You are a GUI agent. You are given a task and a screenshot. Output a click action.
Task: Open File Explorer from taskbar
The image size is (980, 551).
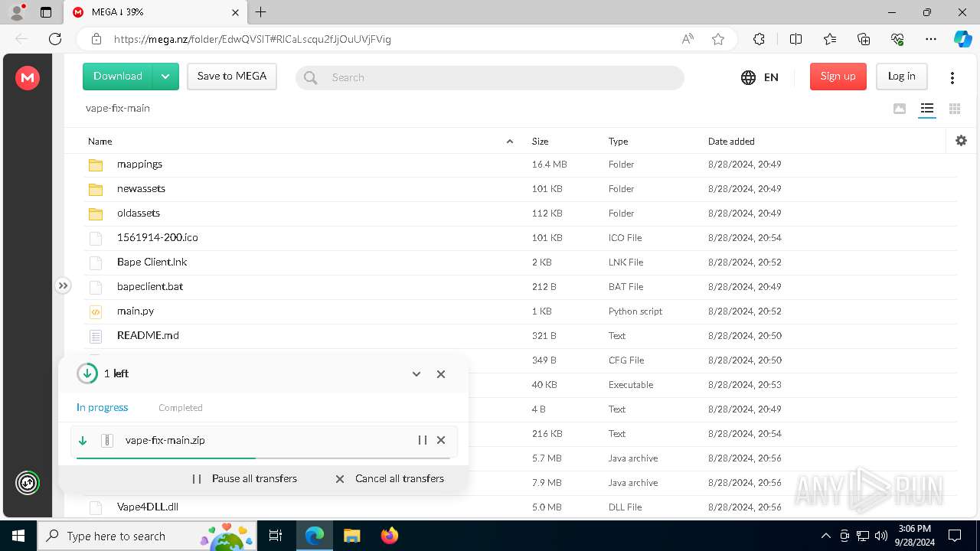[x=352, y=536]
